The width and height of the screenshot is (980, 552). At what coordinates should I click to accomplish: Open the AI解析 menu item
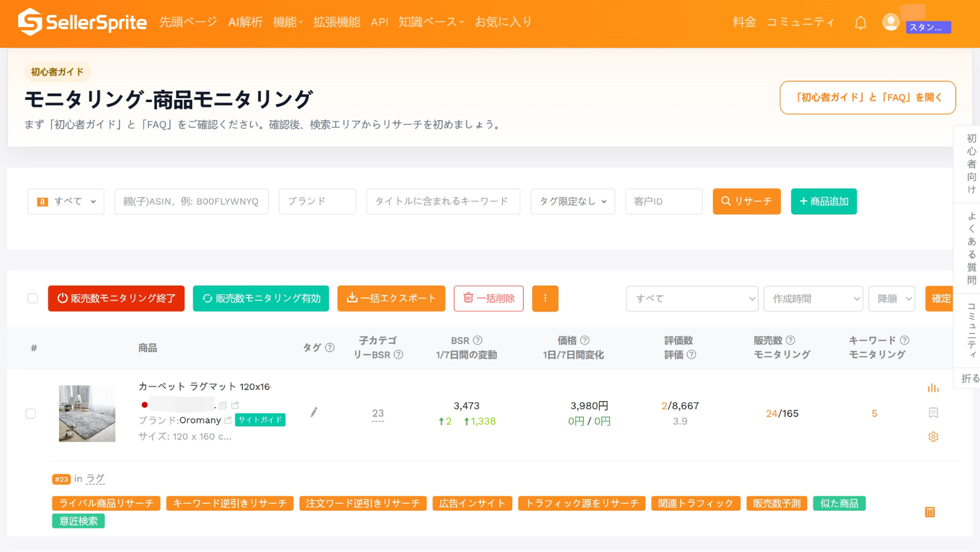[x=245, y=22]
